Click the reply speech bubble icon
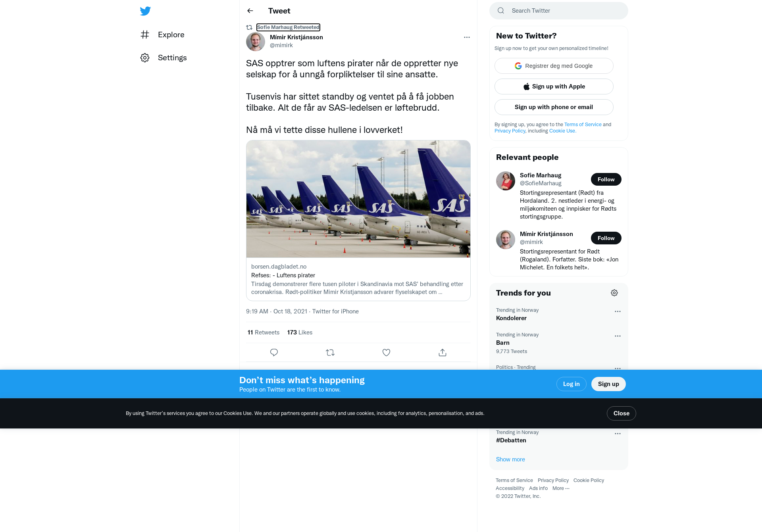The image size is (762, 532). (274, 352)
